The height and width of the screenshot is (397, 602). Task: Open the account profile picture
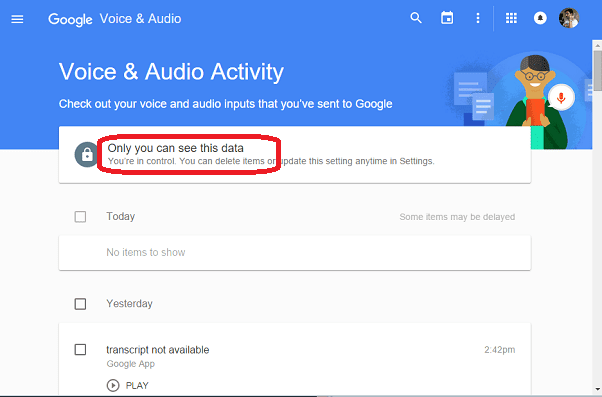point(569,18)
